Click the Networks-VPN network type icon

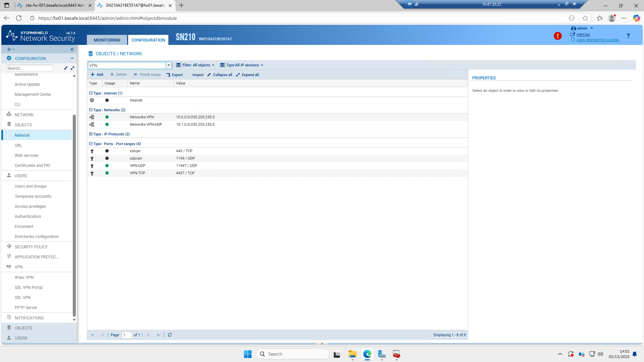92,117
